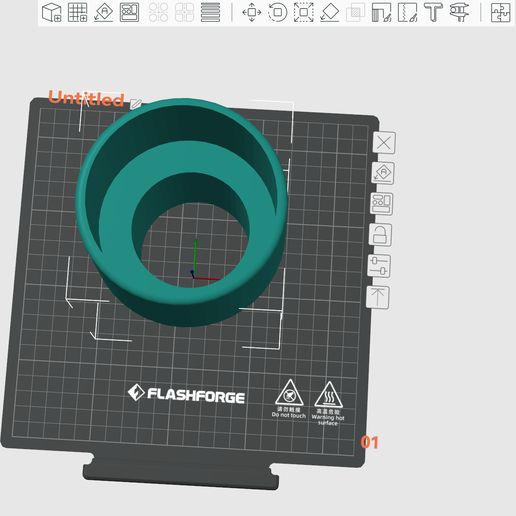The image size is (516, 516).
Task: Choose the Lay on face tool
Action: point(330,12)
